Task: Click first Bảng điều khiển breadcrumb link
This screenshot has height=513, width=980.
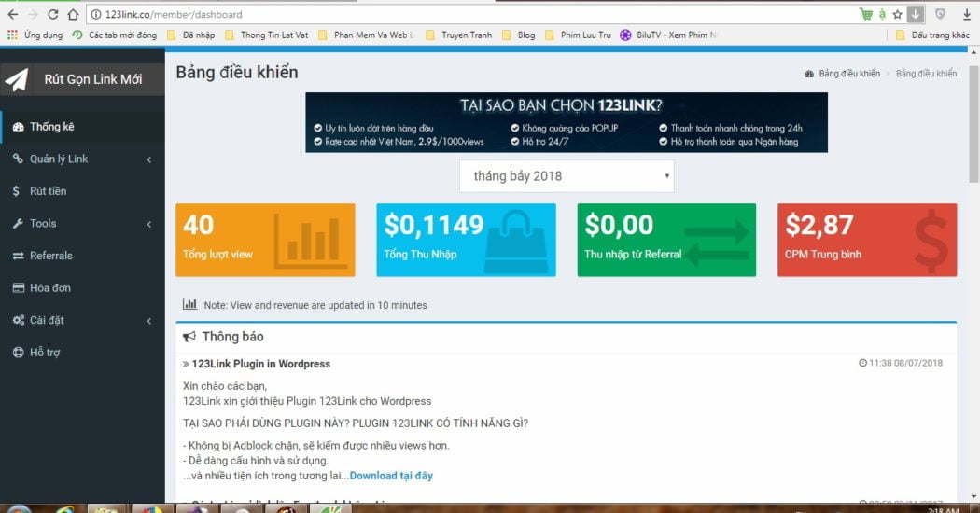Action: [848, 74]
